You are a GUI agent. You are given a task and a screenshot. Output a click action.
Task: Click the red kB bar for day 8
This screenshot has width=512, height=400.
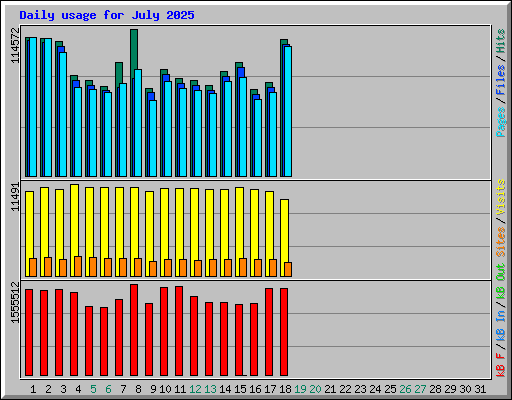click(134, 330)
